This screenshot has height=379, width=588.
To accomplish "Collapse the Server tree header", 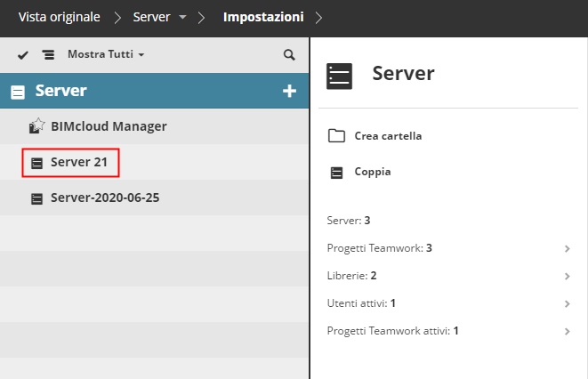I will [x=18, y=92].
